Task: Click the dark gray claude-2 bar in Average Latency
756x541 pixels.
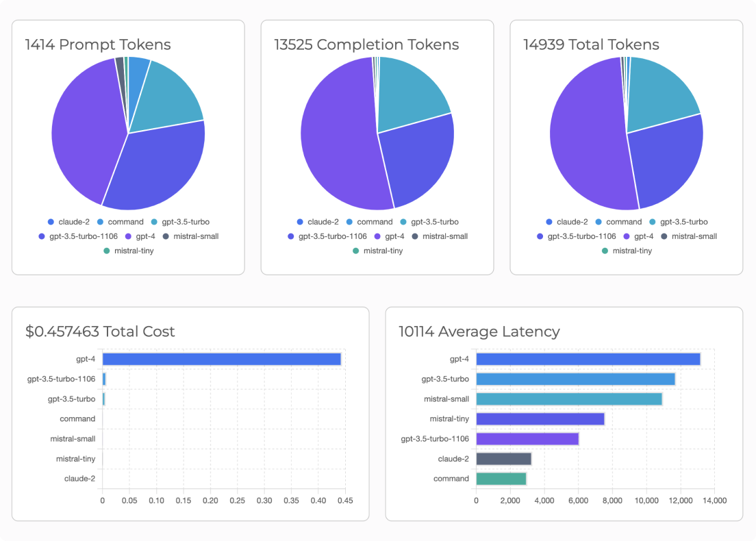Action: (x=503, y=458)
